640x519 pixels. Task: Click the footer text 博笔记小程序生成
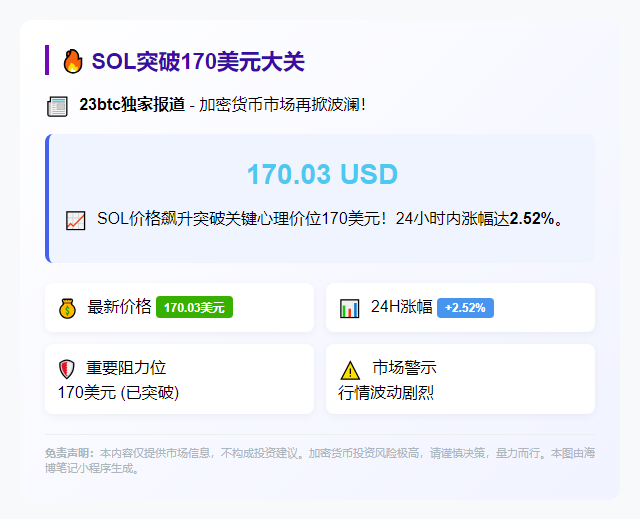pyautogui.click(x=89, y=468)
